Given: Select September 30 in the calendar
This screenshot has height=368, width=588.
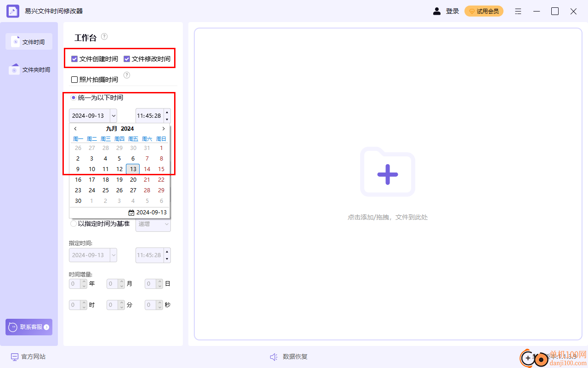Looking at the screenshot, I should point(78,201).
